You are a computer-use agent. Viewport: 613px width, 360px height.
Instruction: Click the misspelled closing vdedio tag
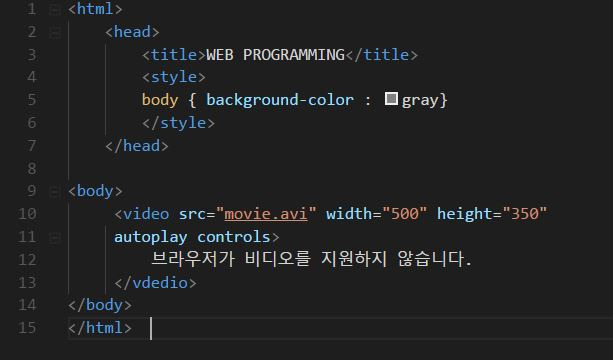pyautogui.click(x=155, y=283)
